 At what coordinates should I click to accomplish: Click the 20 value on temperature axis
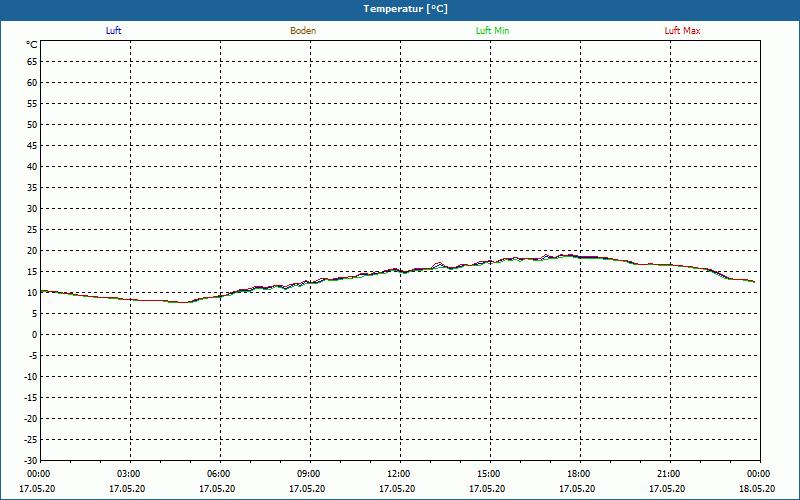[32, 251]
